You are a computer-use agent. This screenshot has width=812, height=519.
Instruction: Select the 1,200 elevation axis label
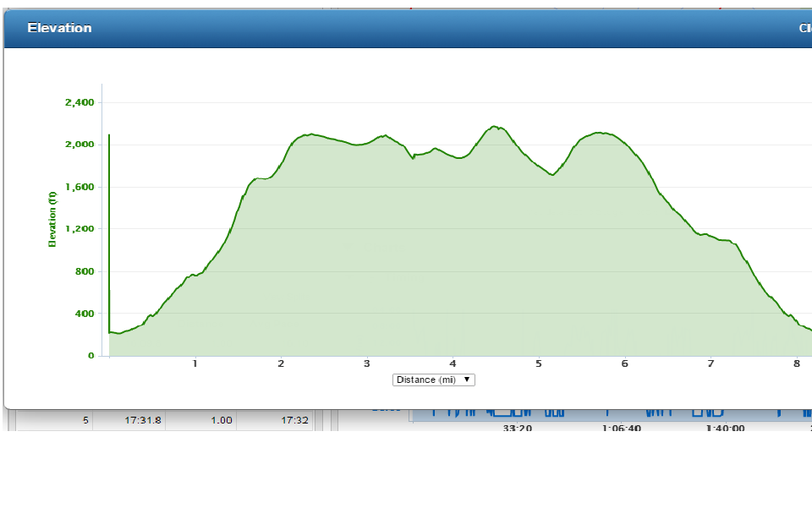pyautogui.click(x=80, y=229)
